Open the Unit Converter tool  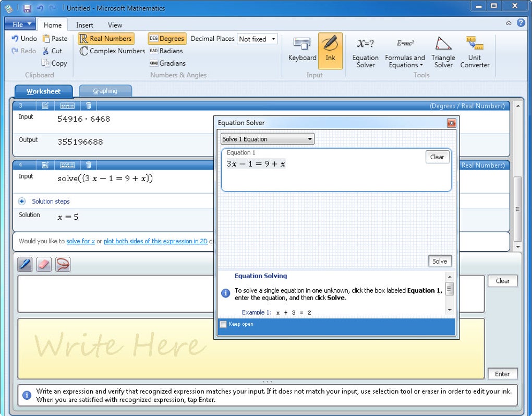[x=475, y=52]
